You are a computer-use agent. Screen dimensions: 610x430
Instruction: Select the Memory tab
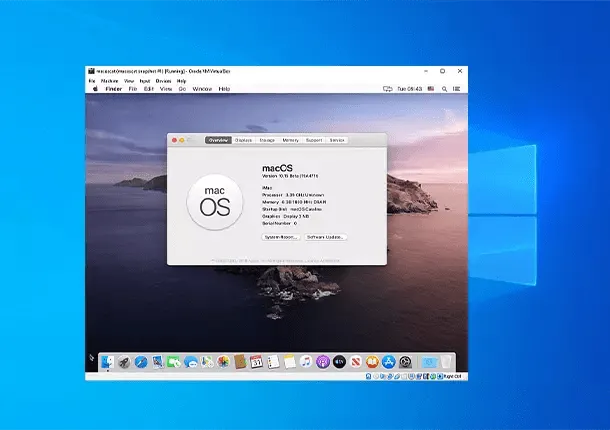[290, 140]
